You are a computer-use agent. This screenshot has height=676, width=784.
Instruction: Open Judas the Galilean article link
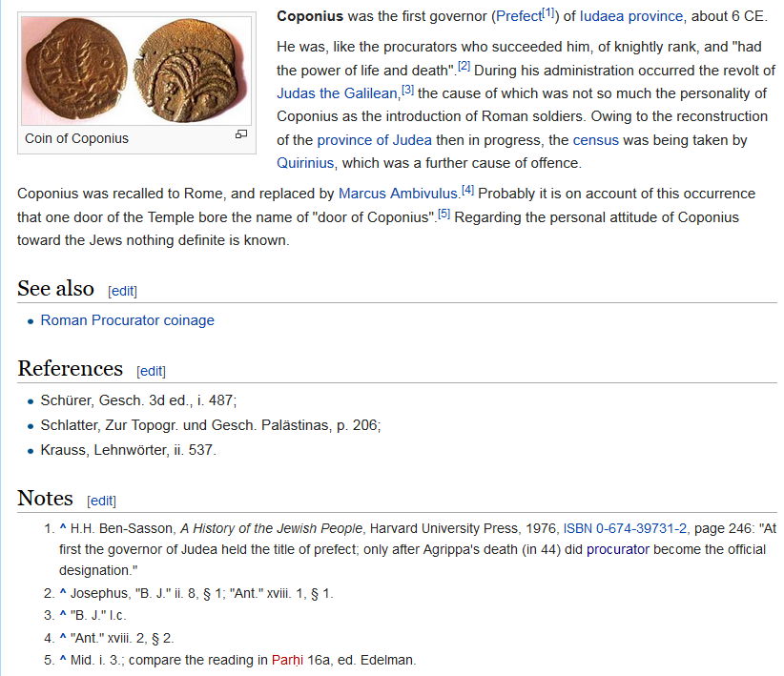(338, 93)
